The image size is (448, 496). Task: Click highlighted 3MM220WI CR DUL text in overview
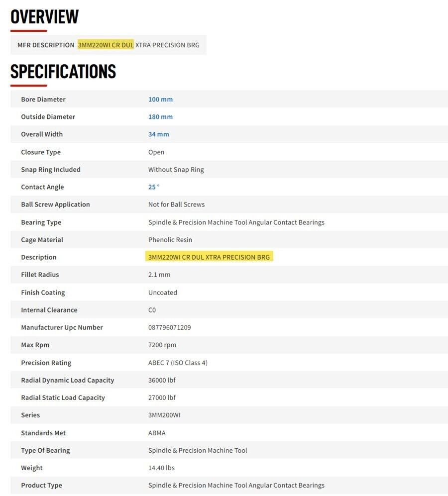(106, 45)
